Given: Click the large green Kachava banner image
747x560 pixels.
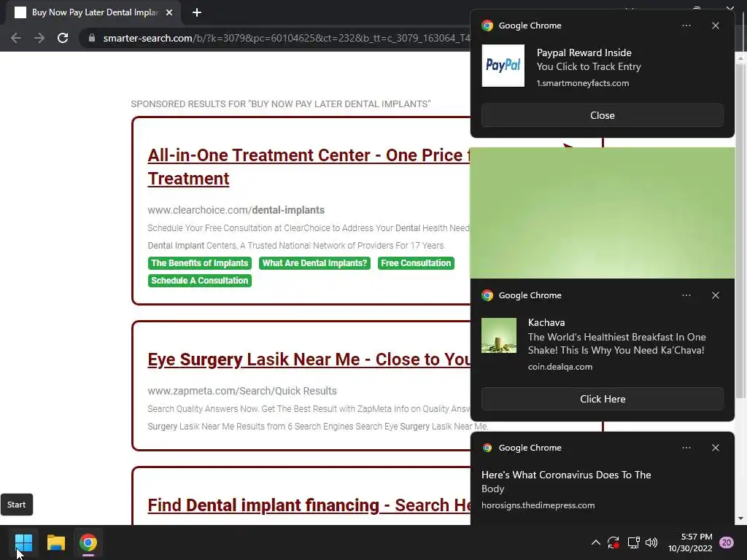Looking at the screenshot, I should tap(602, 213).
